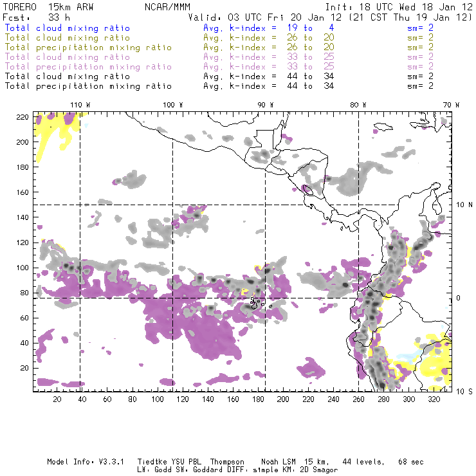The width and height of the screenshot is (476, 476).
Task: Click the '10 N' latitude label
Action: click(x=464, y=205)
